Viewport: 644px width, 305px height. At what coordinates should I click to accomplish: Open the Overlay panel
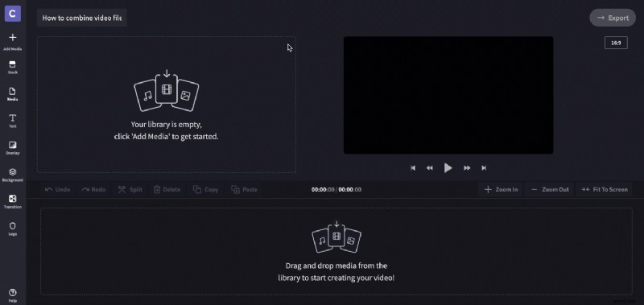(x=13, y=148)
